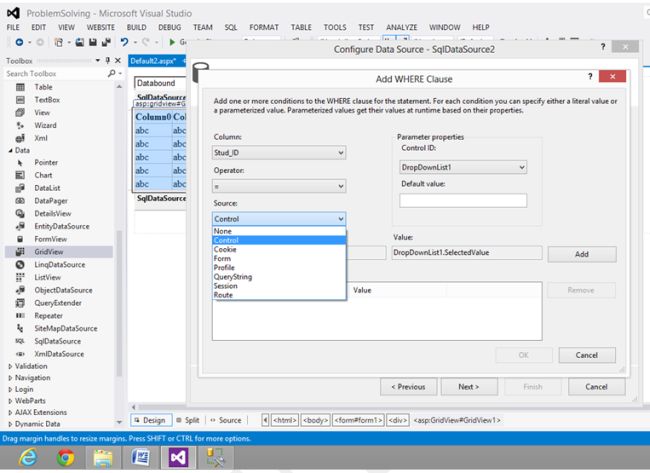Select the EntityDataSource control icon
Screen dimensions: 650x473
(20, 226)
